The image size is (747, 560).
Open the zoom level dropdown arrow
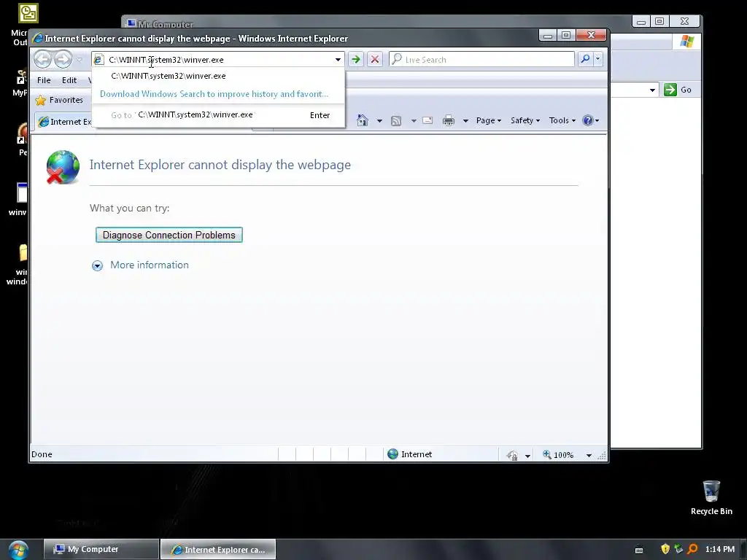[x=589, y=456]
